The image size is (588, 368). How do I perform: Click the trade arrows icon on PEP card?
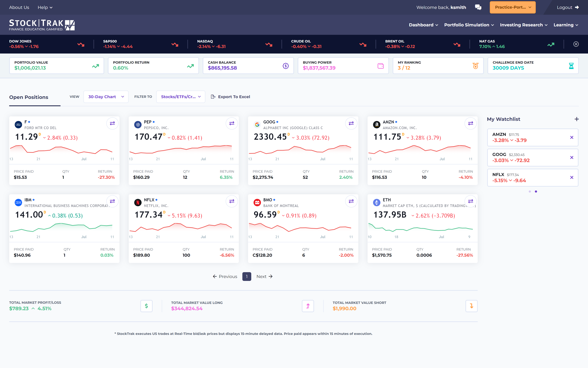point(232,123)
